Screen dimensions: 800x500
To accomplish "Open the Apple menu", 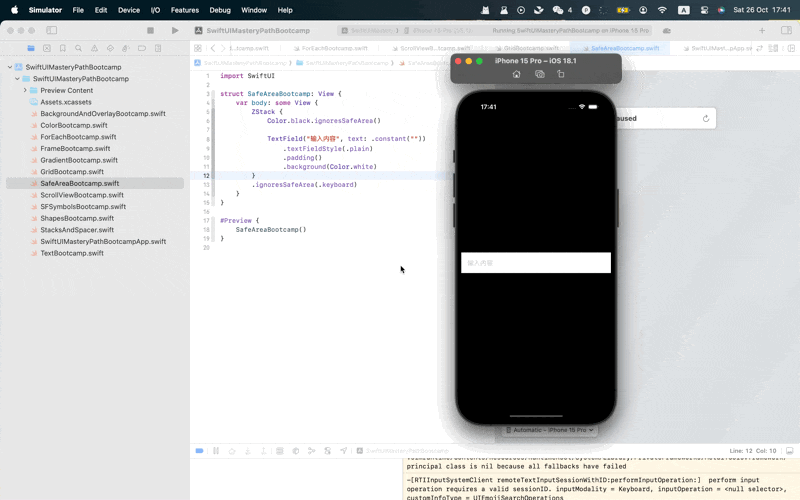I will click(x=14, y=10).
